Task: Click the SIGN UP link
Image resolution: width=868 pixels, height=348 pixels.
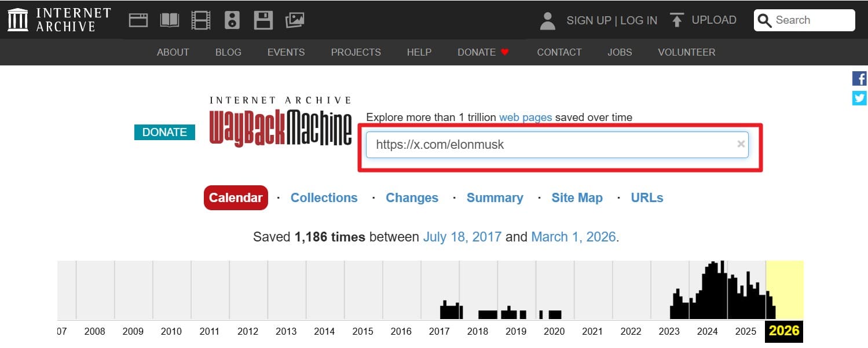Action: click(x=589, y=20)
